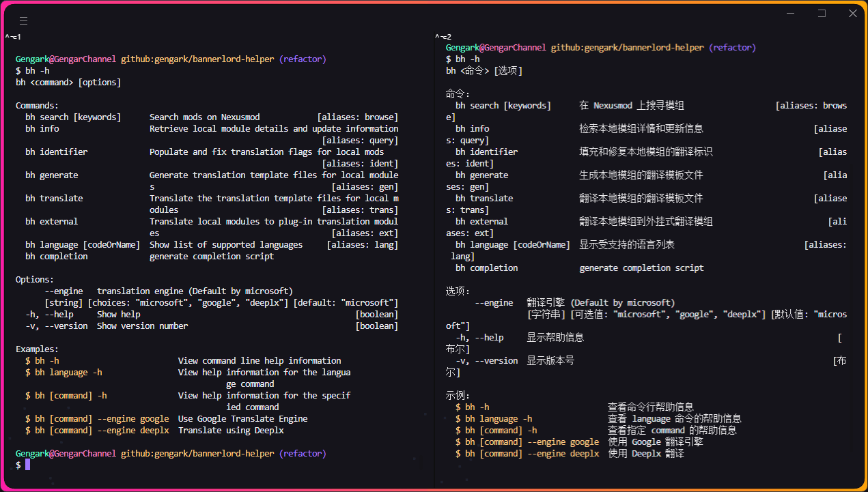Click the 'Examples:' heading in left pane

38,349
